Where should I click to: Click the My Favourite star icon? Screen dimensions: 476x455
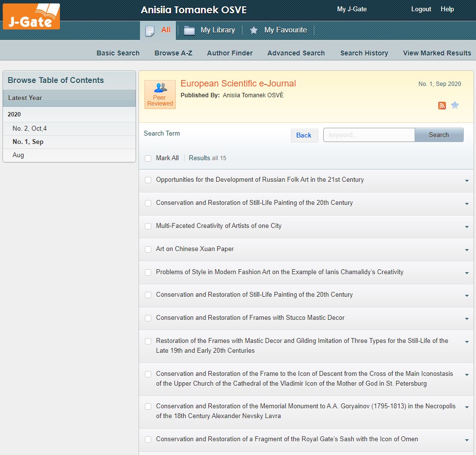pyautogui.click(x=253, y=30)
